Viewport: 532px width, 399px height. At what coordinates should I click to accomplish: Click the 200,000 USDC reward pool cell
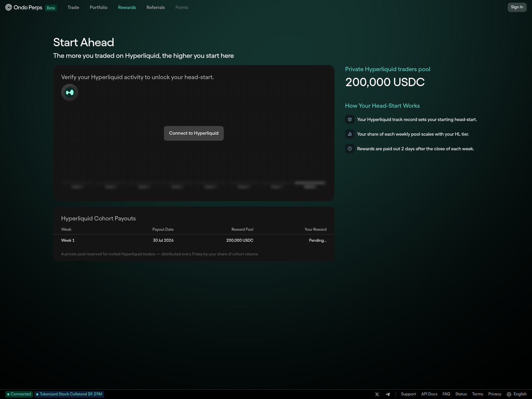coord(240,240)
